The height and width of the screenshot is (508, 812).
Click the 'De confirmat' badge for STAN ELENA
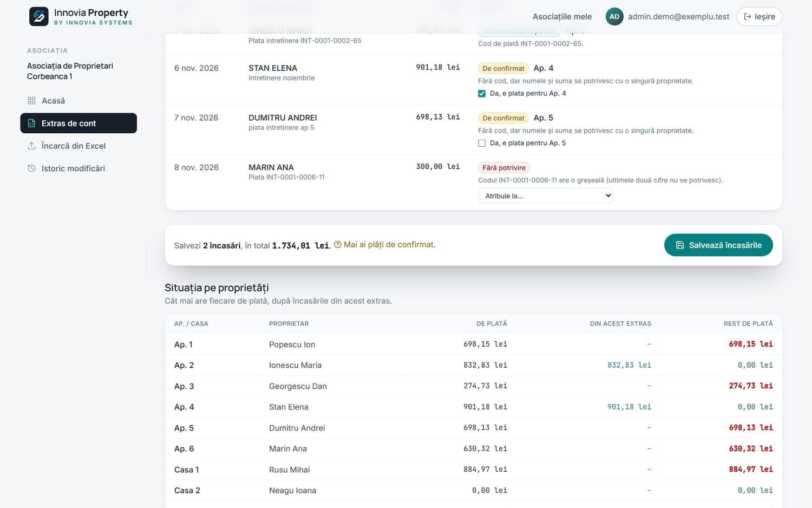(503, 68)
